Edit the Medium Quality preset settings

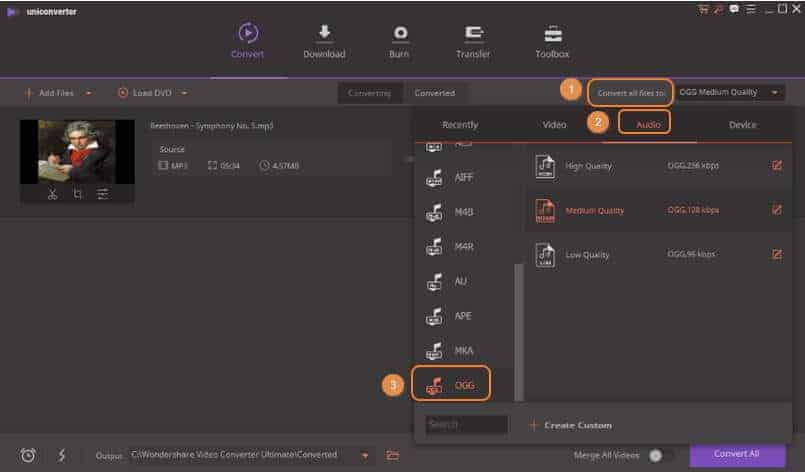[x=777, y=210]
